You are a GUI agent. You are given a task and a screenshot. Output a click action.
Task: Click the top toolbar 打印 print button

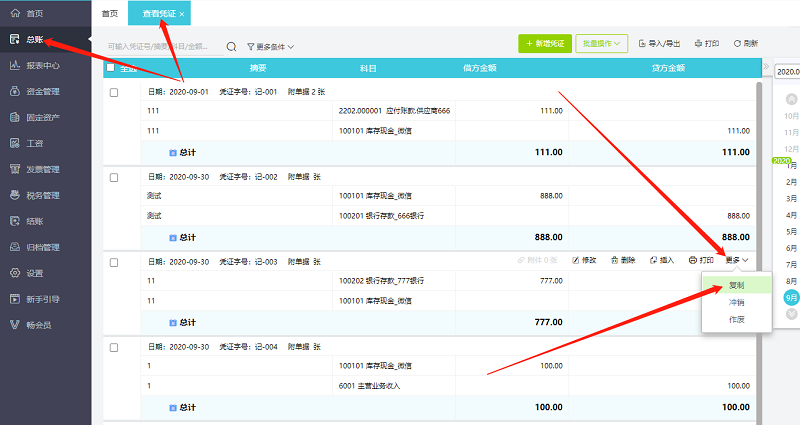point(706,44)
